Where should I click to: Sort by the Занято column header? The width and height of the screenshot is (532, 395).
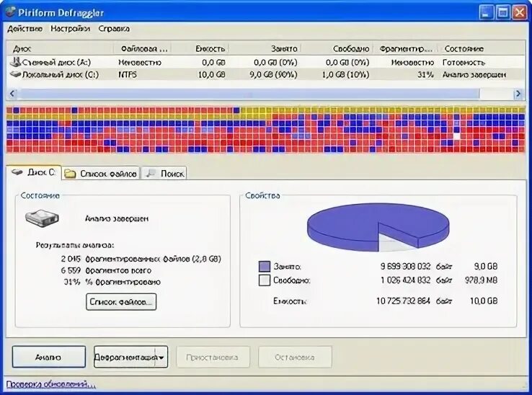(265, 48)
